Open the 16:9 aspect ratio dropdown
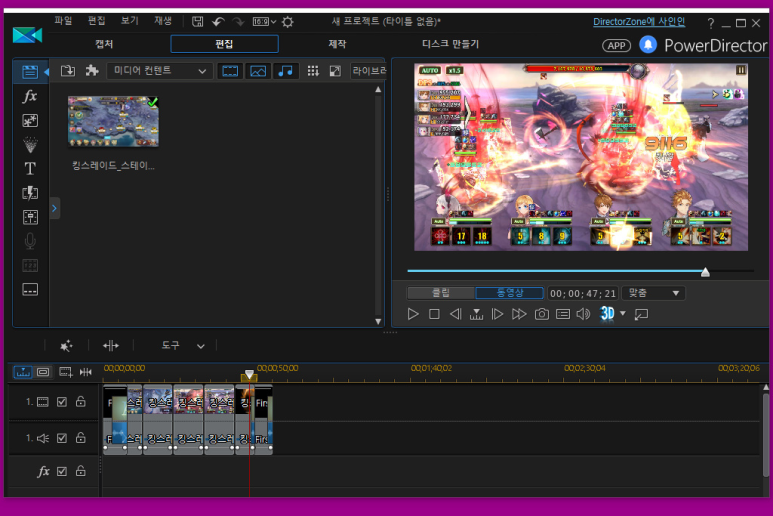The image size is (773, 516). pyautogui.click(x=264, y=22)
